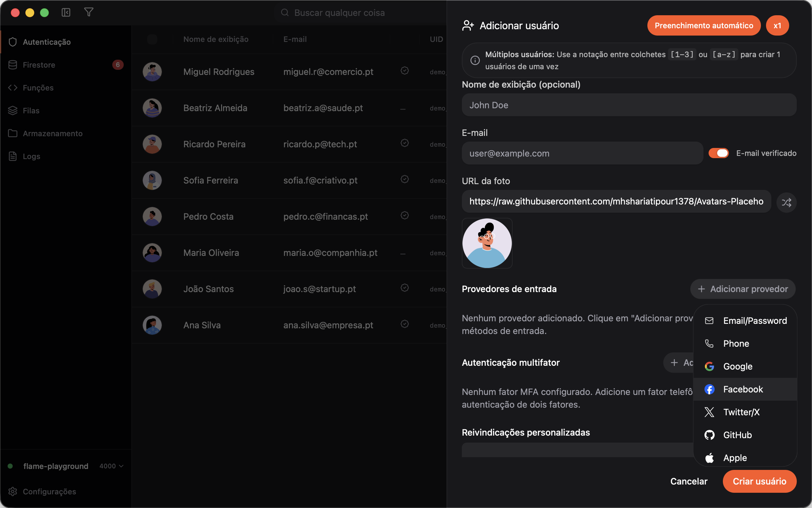The height and width of the screenshot is (508, 812).
Task: Open Filas layers icon in sidebar
Action: [x=13, y=110]
